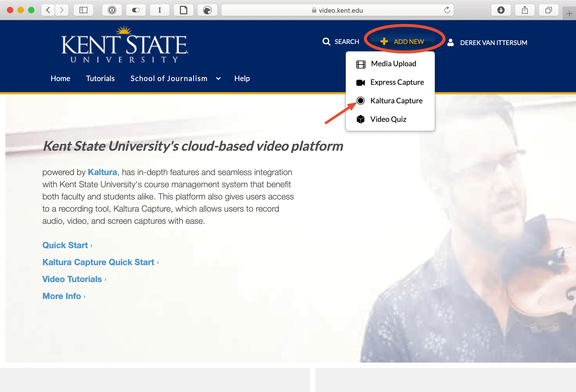
Task: Click the yellow plus icon beside Add New
Action: (x=384, y=41)
